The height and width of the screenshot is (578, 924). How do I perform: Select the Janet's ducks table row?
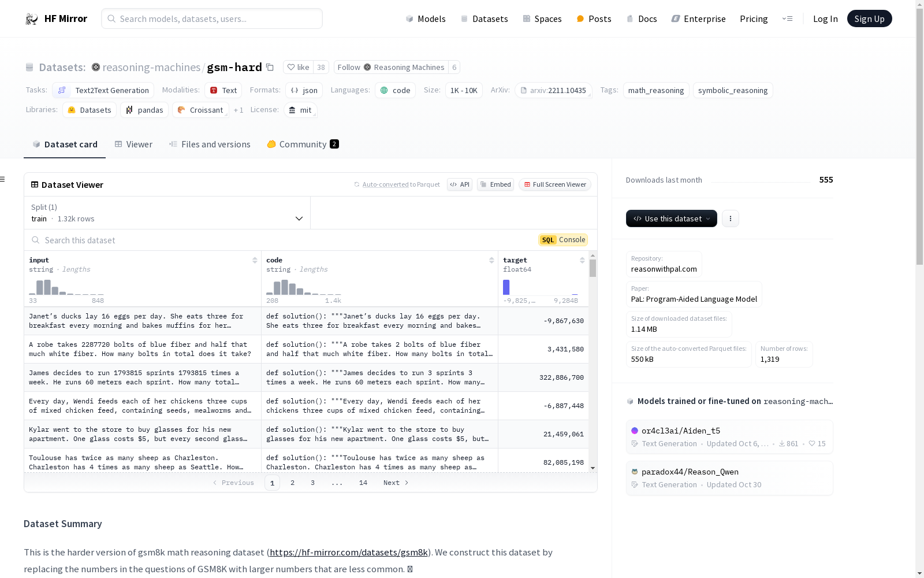tap(307, 321)
